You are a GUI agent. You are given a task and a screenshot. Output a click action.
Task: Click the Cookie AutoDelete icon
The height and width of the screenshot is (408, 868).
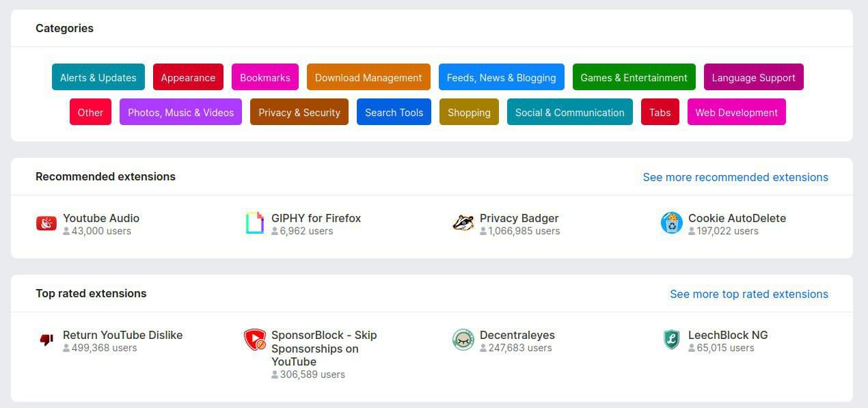[672, 223]
